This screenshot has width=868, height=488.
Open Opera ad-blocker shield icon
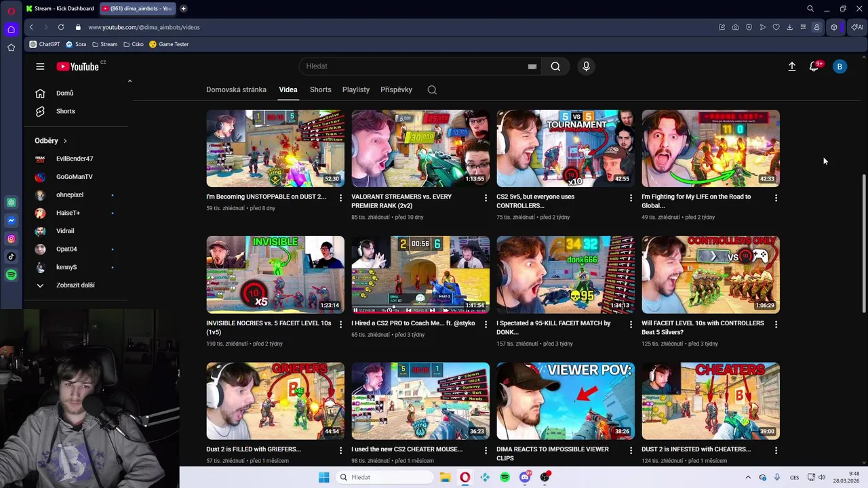point(749,27)
